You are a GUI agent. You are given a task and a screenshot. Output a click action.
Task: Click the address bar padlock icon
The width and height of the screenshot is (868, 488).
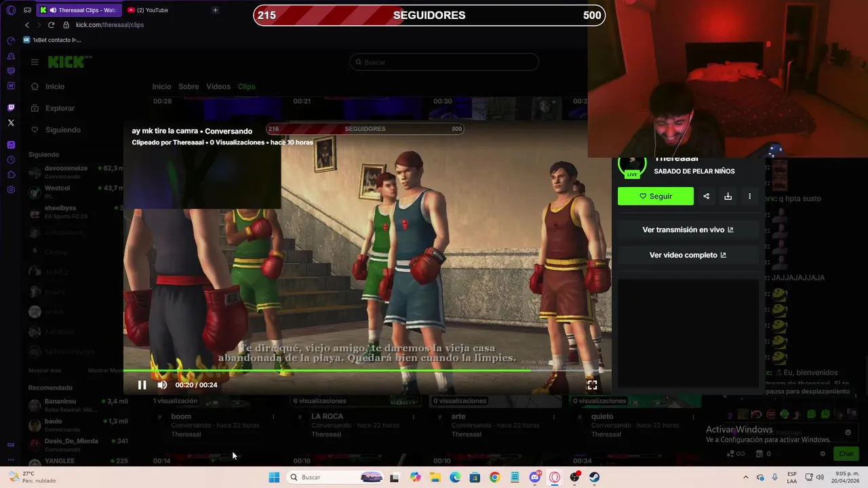(x=66, y=25)
